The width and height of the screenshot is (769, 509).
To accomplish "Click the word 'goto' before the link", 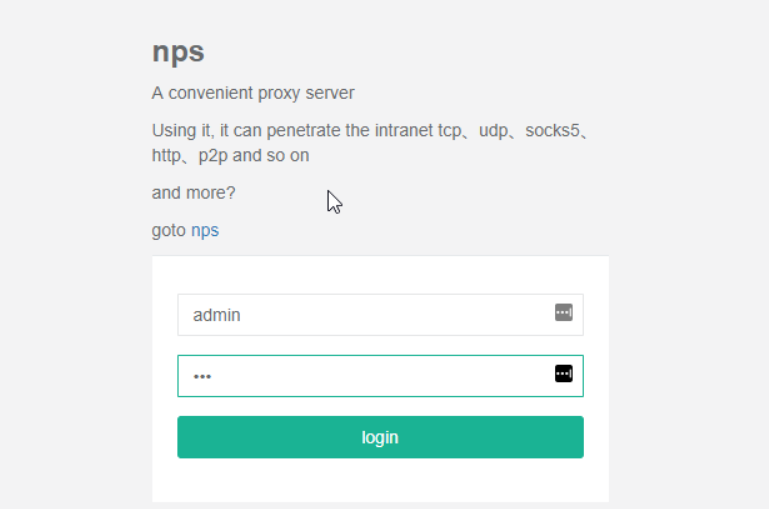I will [x=169, y=230].
